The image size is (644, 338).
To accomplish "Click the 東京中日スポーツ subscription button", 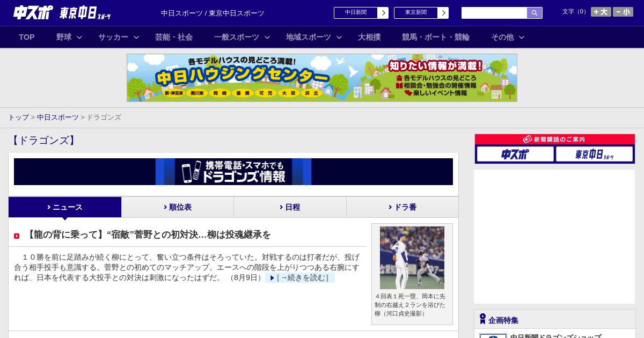I will [595, 154].
